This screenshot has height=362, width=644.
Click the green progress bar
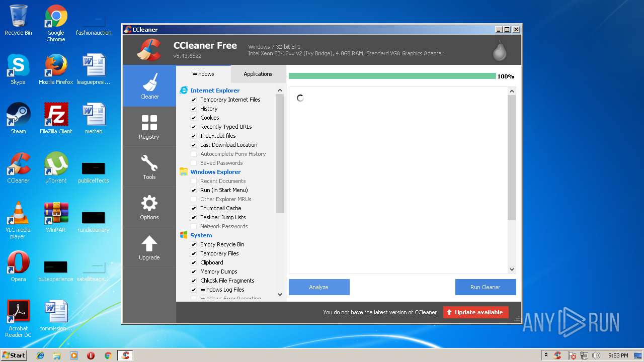(x=392, y=76)
